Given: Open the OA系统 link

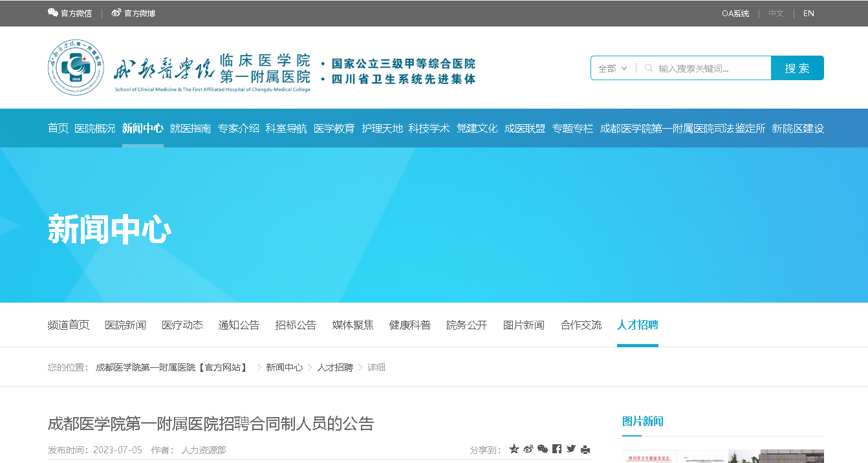Looking at the screenshot, I should (735, 13).
